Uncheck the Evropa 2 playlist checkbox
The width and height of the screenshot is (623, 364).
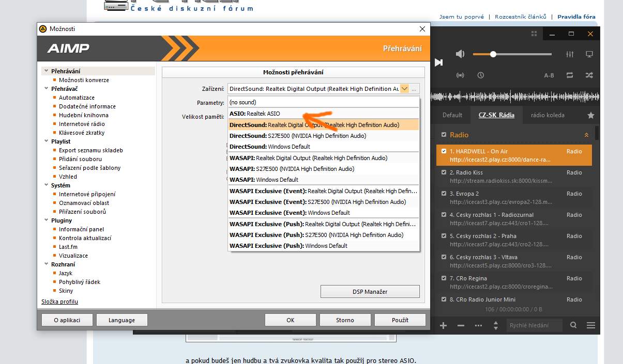(x=444, y=194)
